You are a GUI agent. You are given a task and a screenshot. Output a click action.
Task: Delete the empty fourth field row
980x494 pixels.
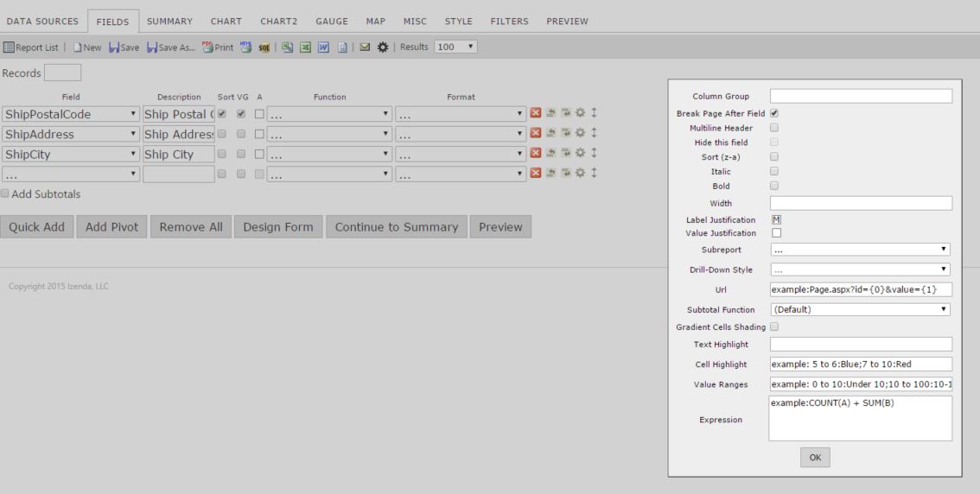[536, 173]
